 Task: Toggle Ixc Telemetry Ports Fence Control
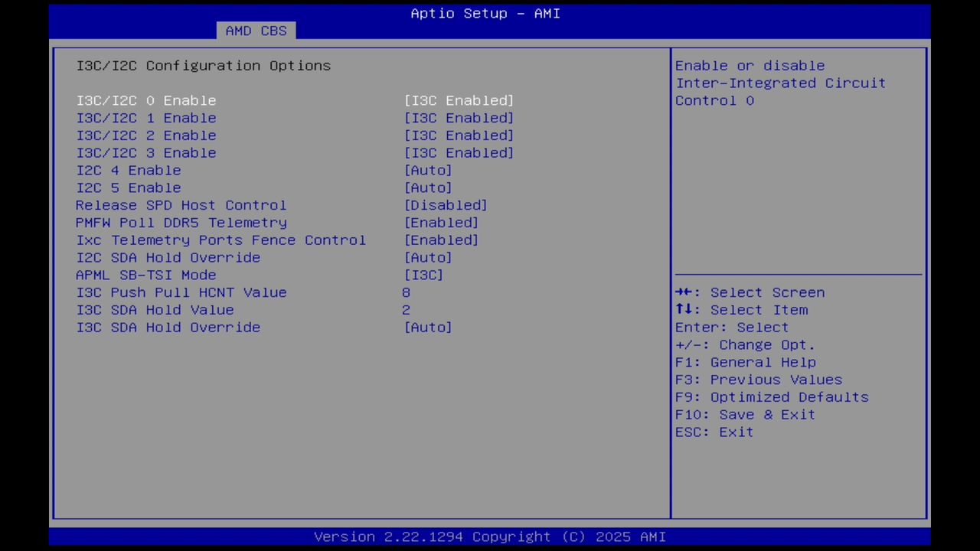[x=441, y=240]
